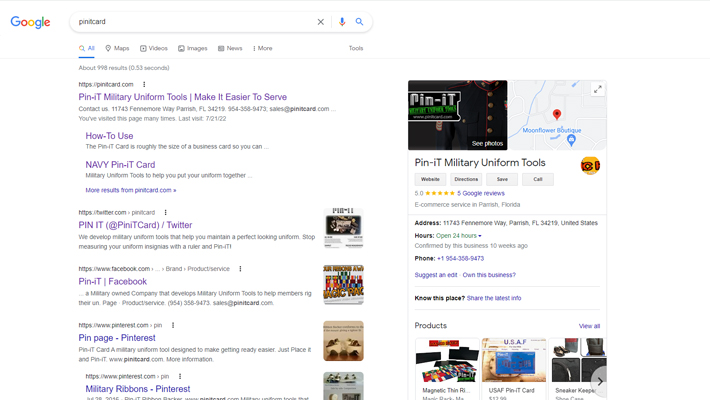Open options menu for the Facebook result

(x=240, y=269)
